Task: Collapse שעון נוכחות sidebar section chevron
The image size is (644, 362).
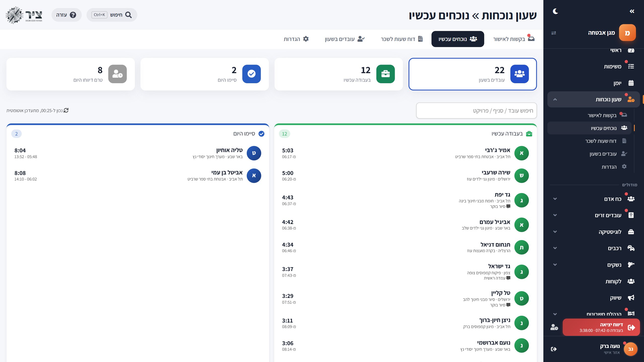Action: coord(555,100)
